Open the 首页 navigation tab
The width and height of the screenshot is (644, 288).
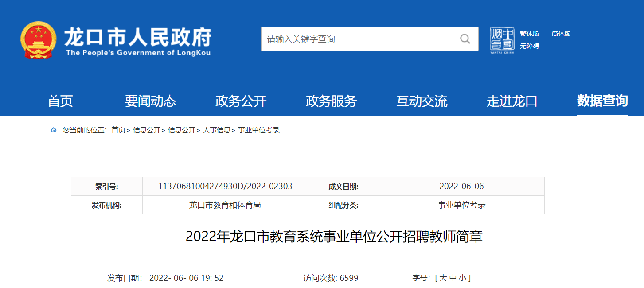tap(60, 101)
